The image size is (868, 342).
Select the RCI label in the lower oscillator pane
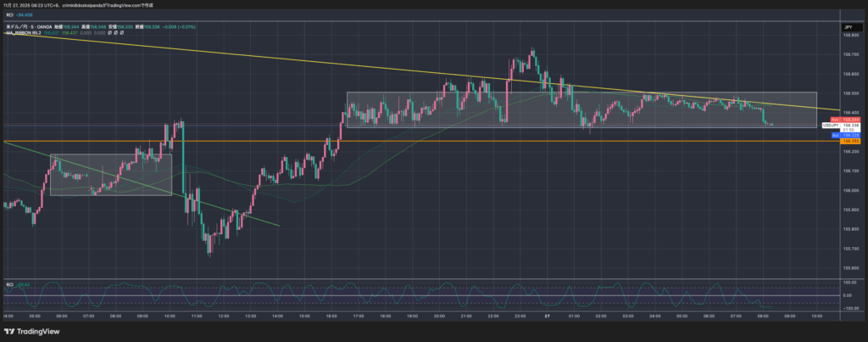coord(10,283)
